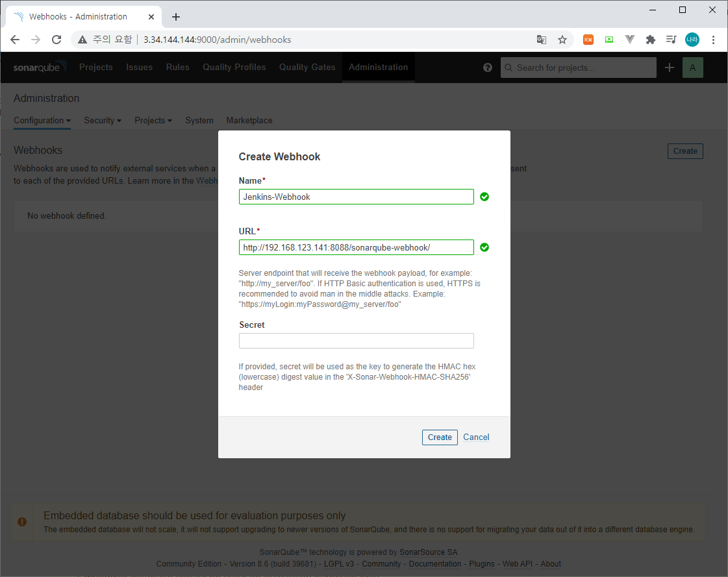Open the user account avatar 'A'
728x577 pixels.
(x=693, y=68)
